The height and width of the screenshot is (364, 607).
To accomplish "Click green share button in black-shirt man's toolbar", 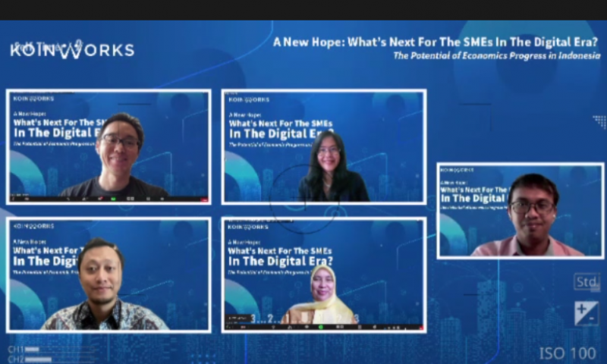I will coord(113,198).
